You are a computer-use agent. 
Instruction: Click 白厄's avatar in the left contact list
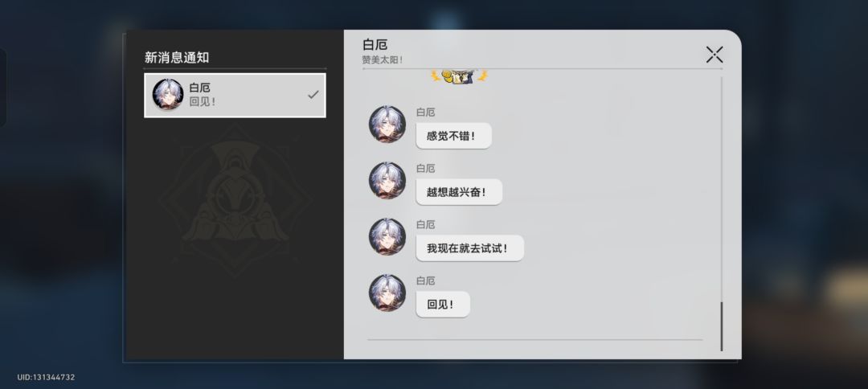(x=168, y=95)
